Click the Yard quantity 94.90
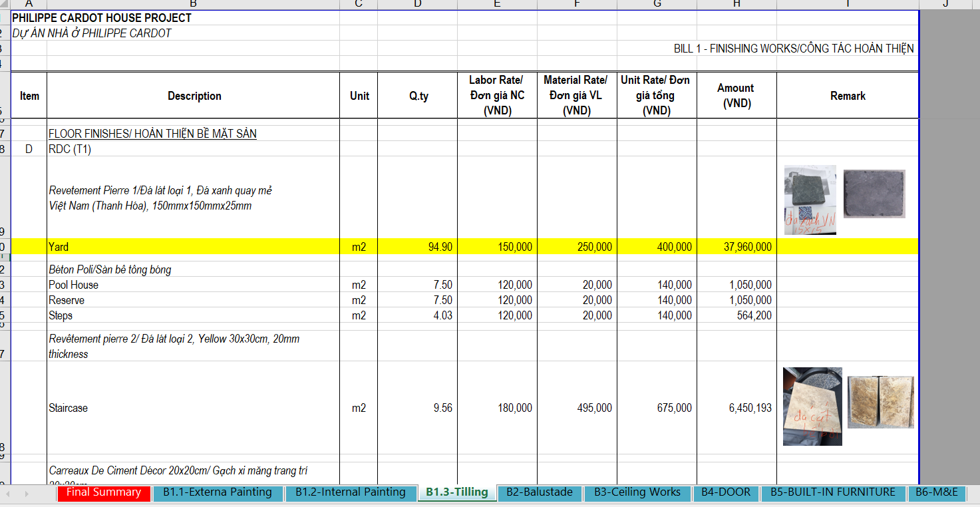980x507 pixels. pos(417,247)
